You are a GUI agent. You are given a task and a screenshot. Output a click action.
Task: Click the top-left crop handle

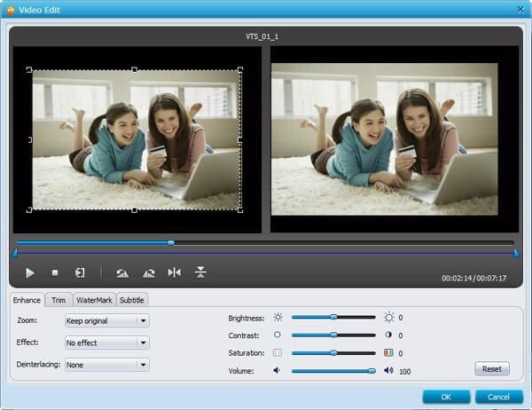(x=29, y=69)
